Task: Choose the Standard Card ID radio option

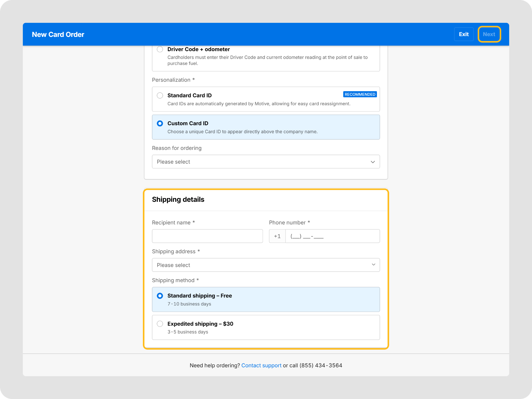Action: [x=160, y=95]
